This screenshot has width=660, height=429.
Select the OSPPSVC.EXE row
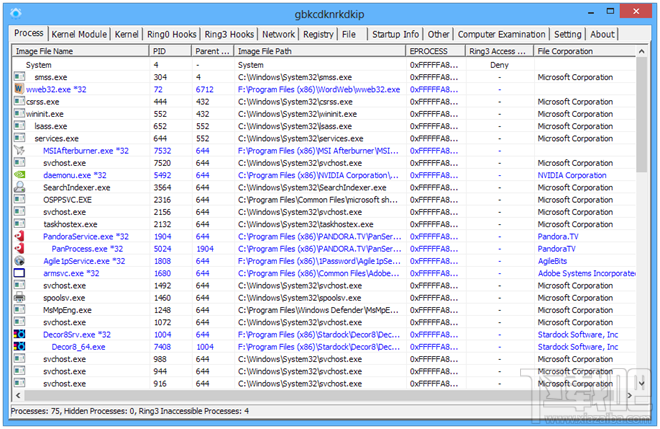point(324,199)
